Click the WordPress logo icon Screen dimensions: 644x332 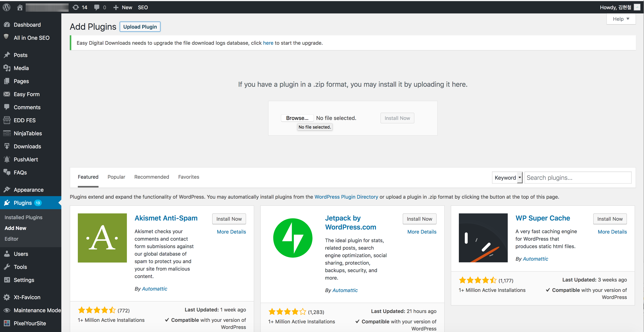[7, 7]
